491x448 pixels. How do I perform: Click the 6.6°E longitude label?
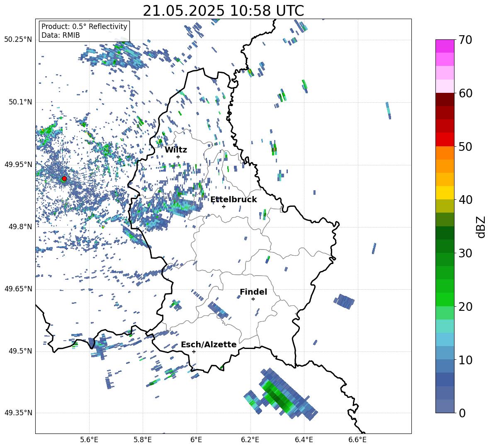point(357,440)
